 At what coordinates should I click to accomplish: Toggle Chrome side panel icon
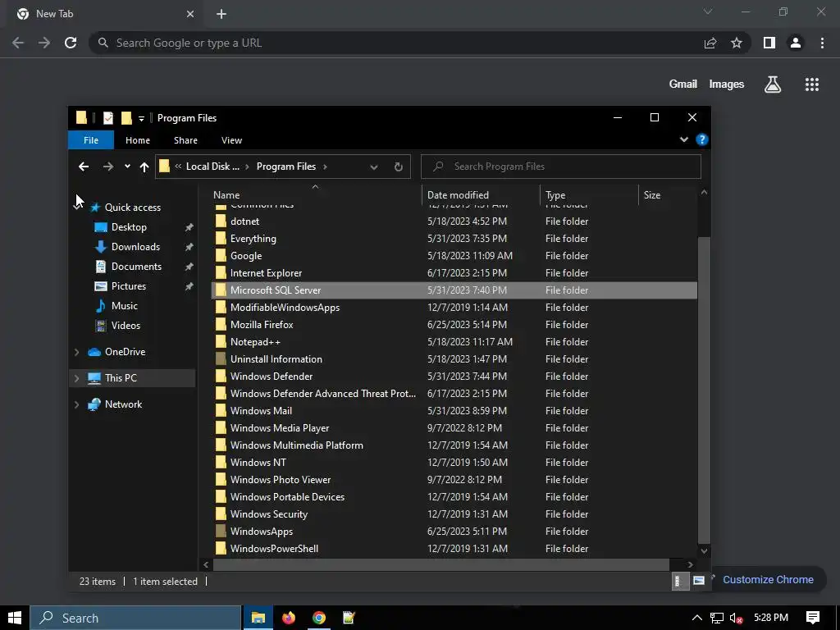pos(769,43)
